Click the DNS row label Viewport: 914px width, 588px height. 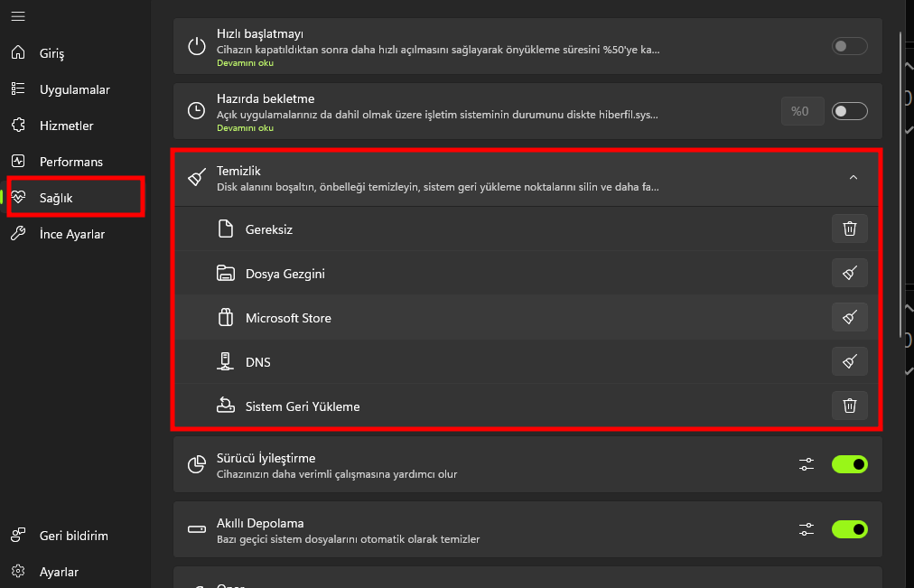pyautogui.click(x=257, y=362)
